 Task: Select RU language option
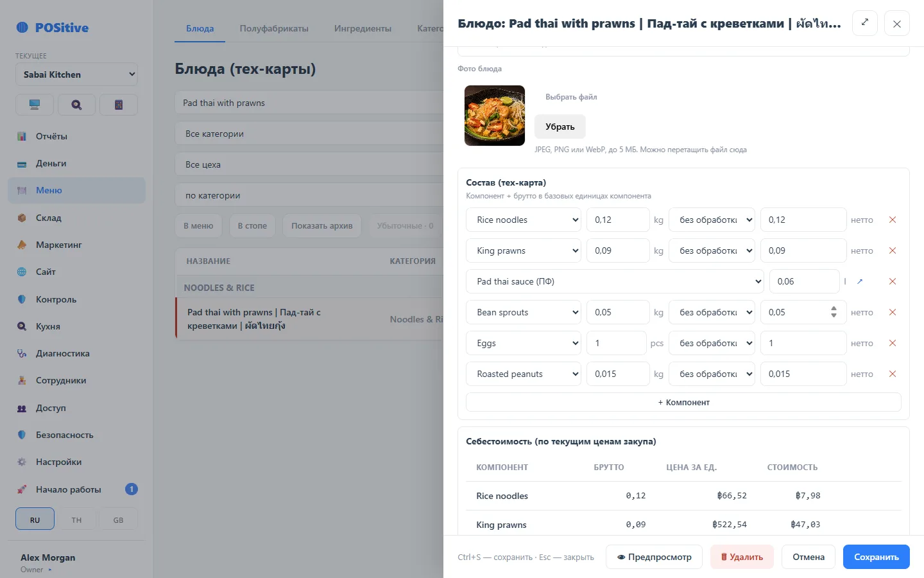pos(35,520)
